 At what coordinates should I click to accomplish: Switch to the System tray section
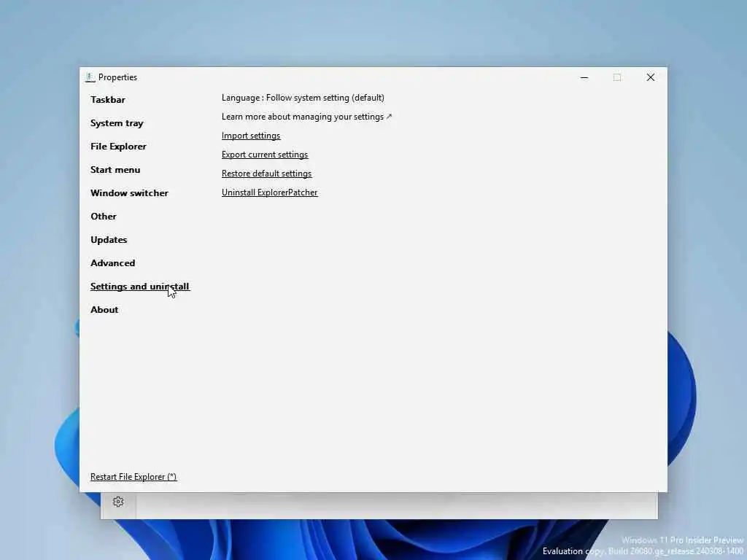click(117, 122)
